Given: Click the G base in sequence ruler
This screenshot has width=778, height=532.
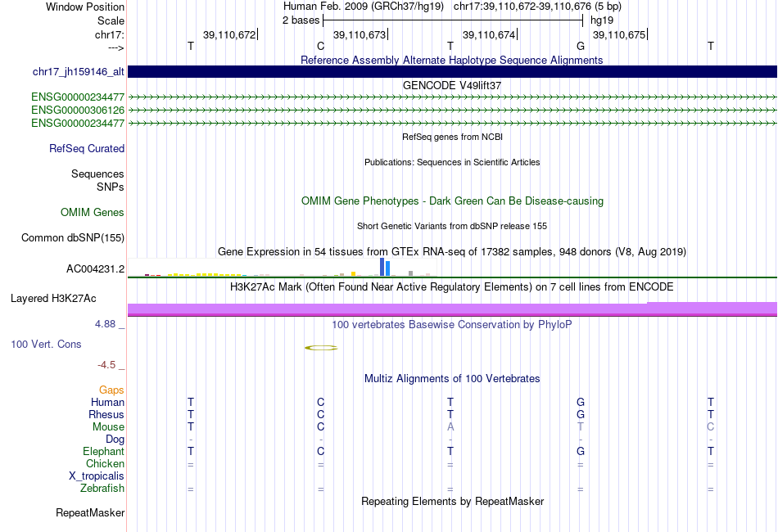Looking at the screenshot, I should pos(581,47).
